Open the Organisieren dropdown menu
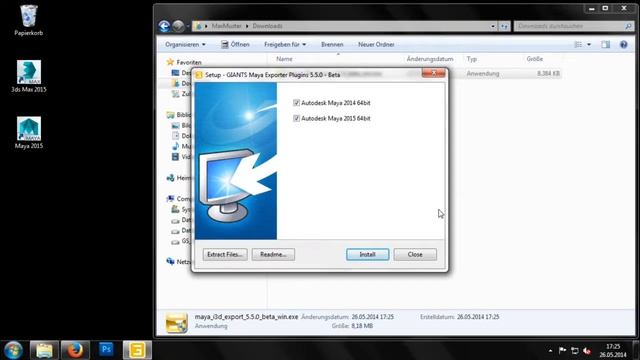The height and width of the screenshot is (360, 640). pyautogui.click(x=185, y=44)
